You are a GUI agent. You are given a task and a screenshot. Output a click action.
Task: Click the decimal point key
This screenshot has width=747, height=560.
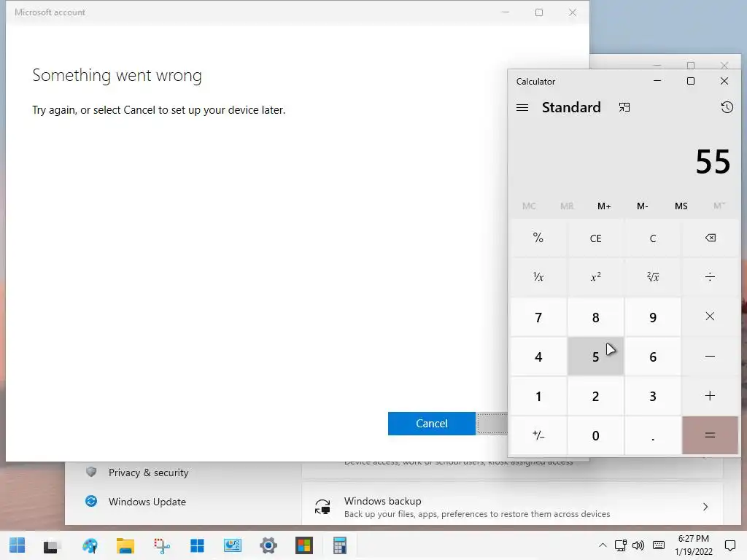point(653,436)
